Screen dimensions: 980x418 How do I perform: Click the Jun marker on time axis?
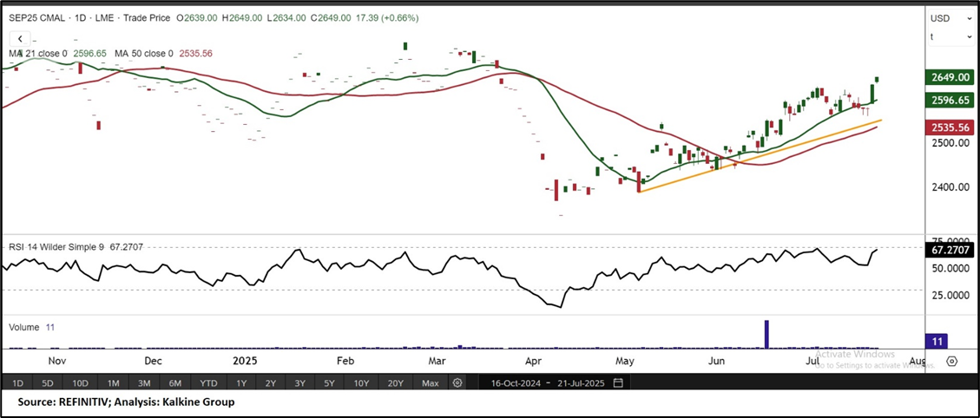click(716, 361)
